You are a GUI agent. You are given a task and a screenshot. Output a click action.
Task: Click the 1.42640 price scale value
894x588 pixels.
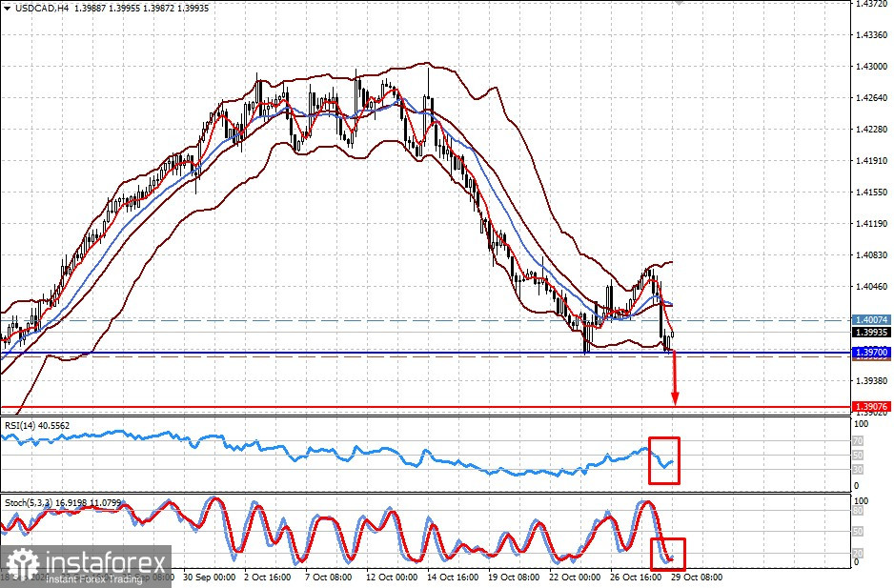click(872, 97)
